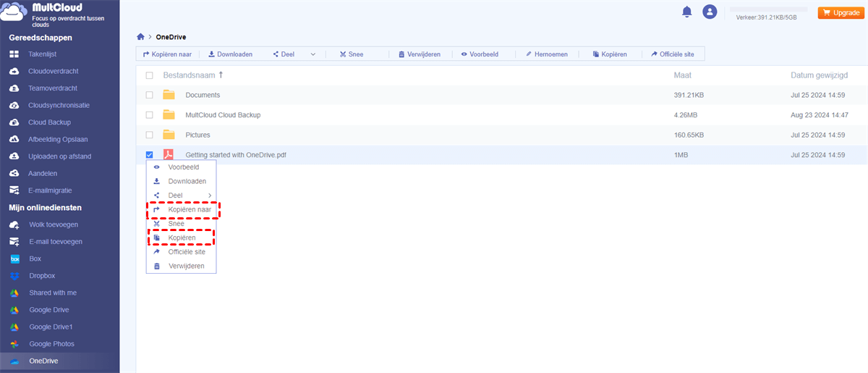Choose Kopiëren in the context menu
Image resolution: width=868 pixels, height=373 pixels.
tap(181, 238)
